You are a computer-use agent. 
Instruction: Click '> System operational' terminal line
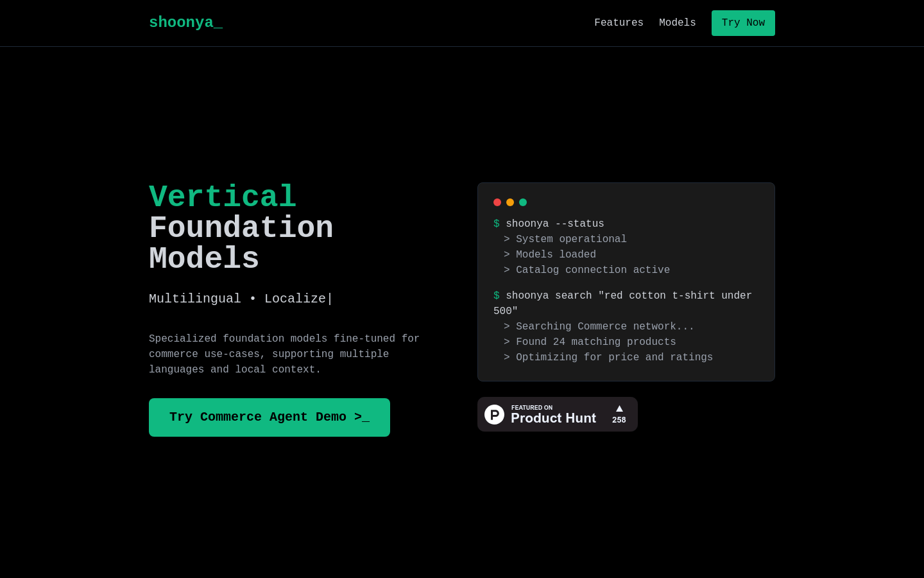pyautogui.click(x=565, y=239)
